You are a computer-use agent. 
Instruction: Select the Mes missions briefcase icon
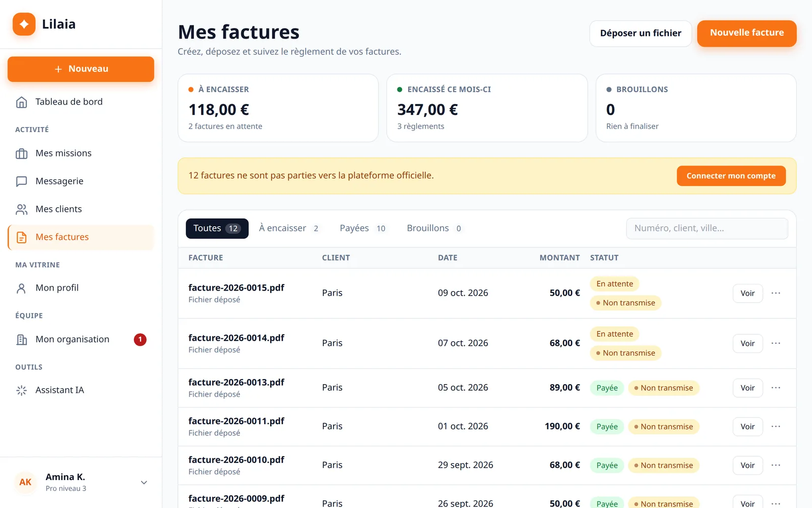tap(21, 153)
